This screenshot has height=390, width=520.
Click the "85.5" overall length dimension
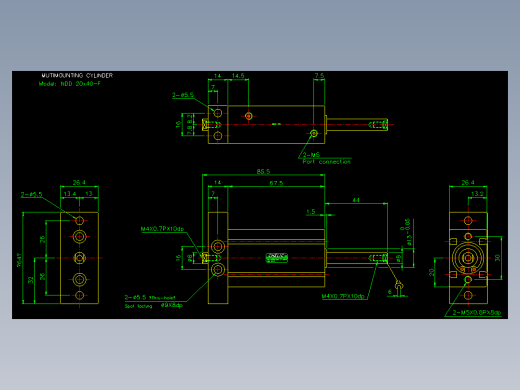point(263,172)
